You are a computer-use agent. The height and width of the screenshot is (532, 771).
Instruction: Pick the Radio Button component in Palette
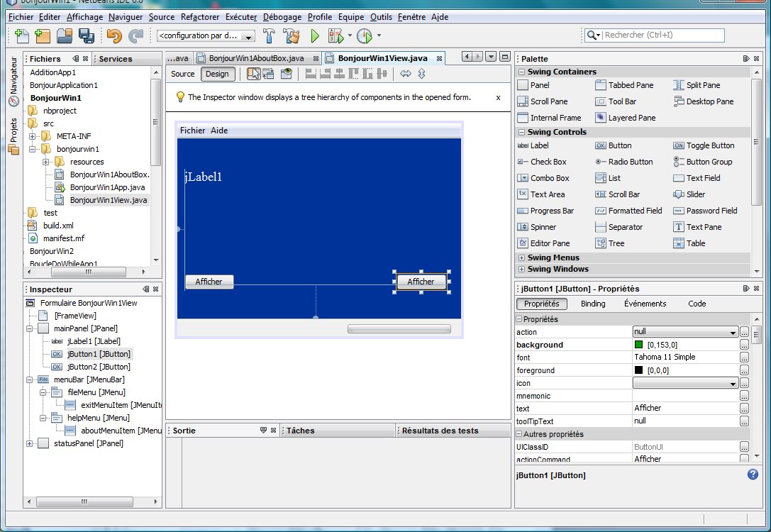coord(624,161)
